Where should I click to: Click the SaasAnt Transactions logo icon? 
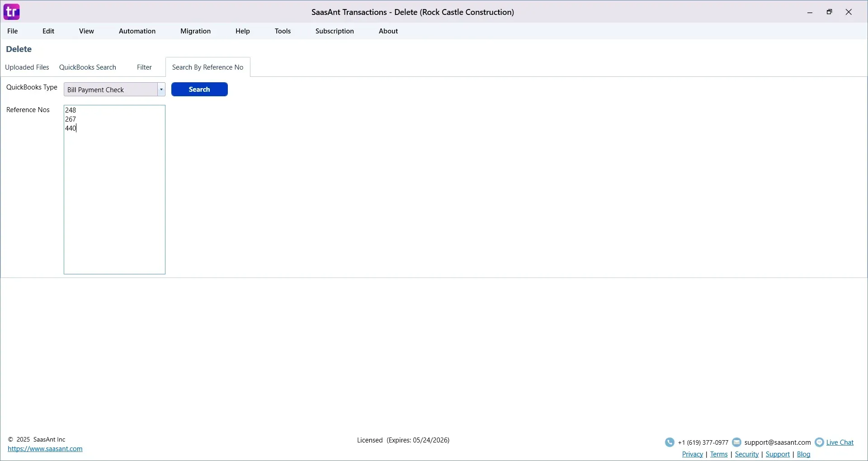pyautogui.click(x=12, y=12)
